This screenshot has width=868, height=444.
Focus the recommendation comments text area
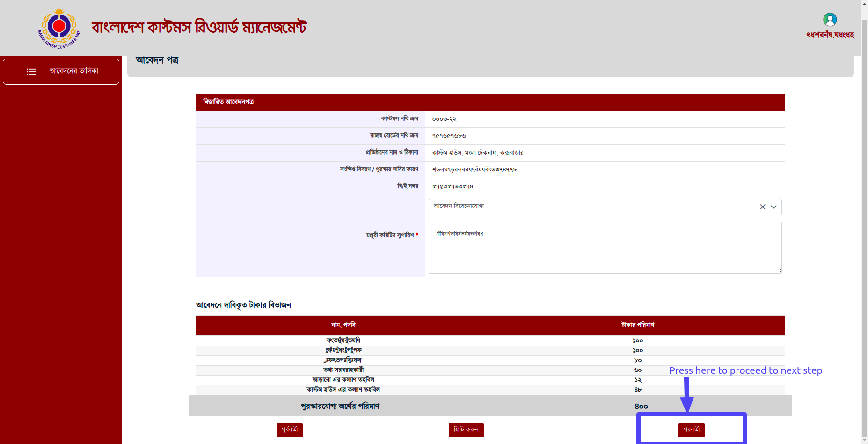605,248
